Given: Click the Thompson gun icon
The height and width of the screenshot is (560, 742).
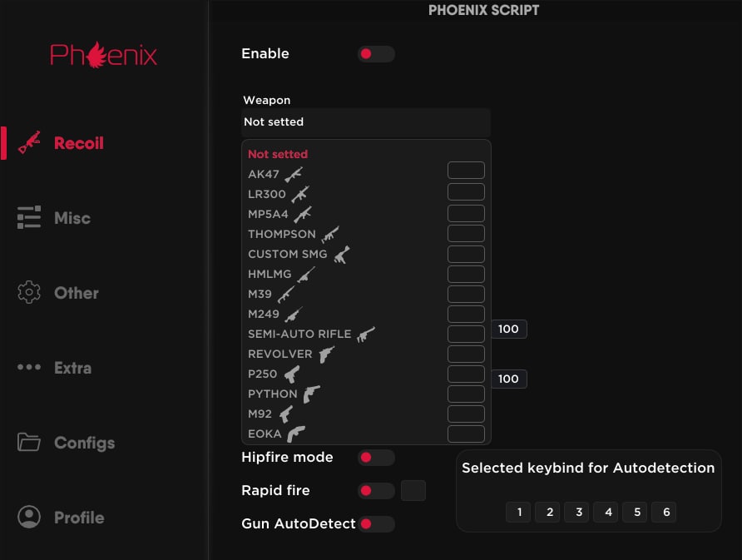Looking at the screenshot, I should [330, 234].
